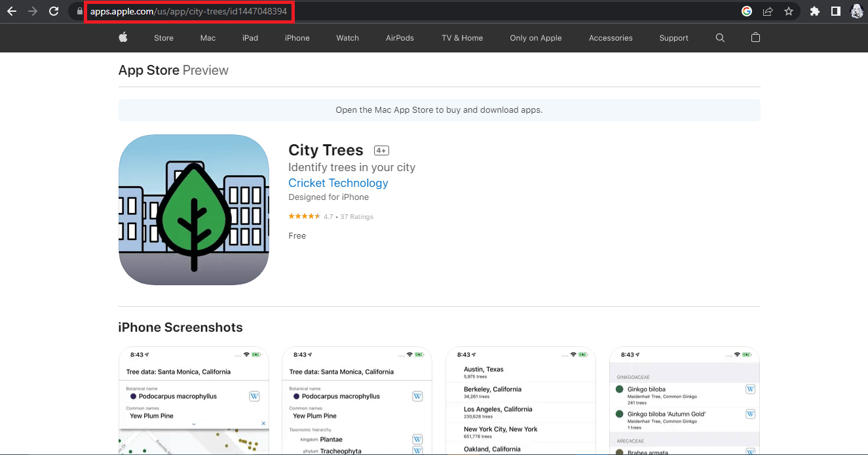The height and width of the screenshot is (455, 868).
Task: Open the Cricket Technology developer link
Action: click(338, 183)
